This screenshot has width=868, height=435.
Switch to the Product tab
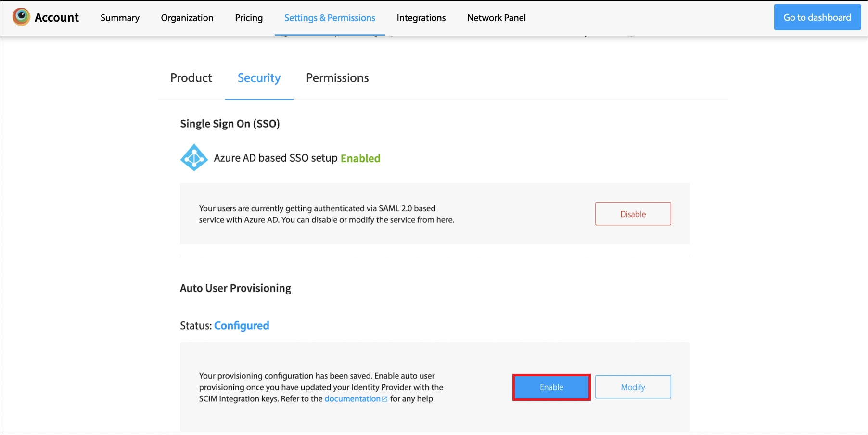(x=191, y=78)
